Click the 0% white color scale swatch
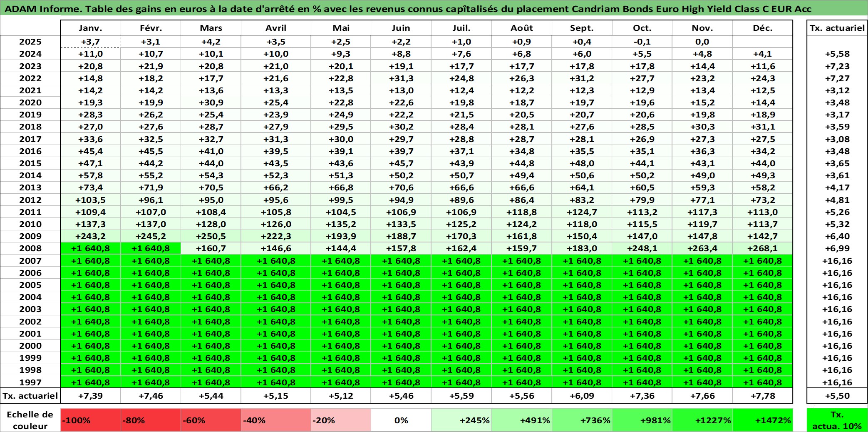868x432 pixels. 401,420
